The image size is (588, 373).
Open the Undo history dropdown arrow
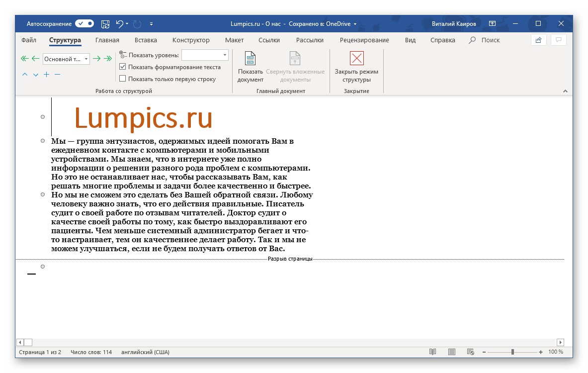pos(127,23)
